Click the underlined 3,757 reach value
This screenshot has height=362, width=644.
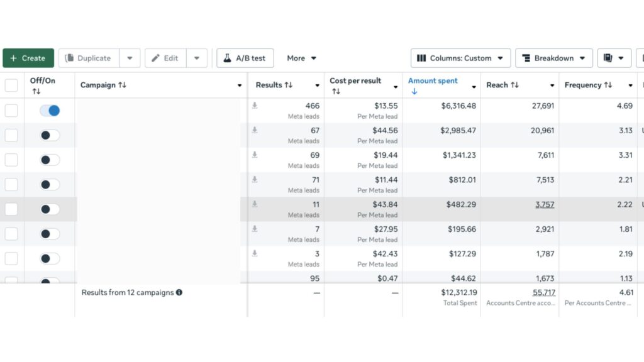(x=544, y=205)
